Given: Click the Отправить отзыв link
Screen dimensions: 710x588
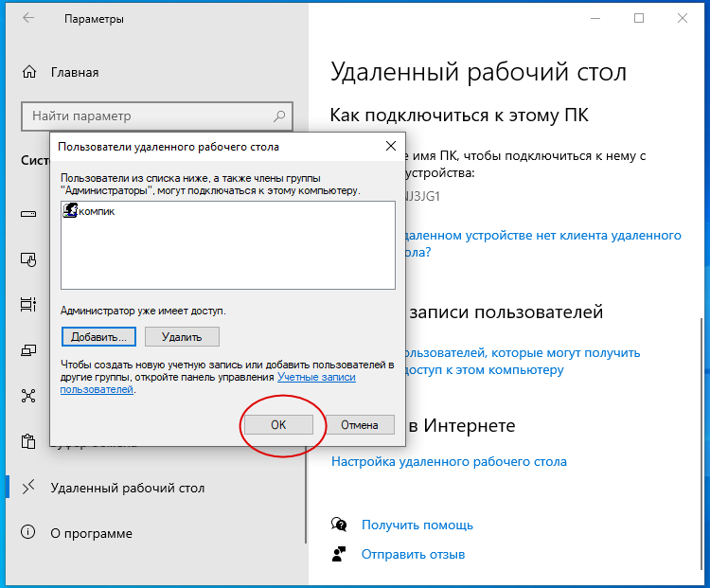Looking at the screenshot, I should pyautogui.click(x=413, y=554).
